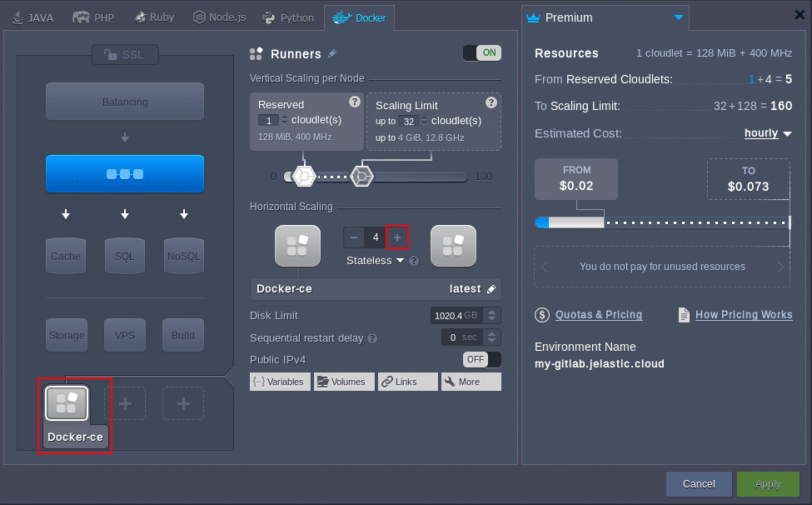Select the Docker tab
Viewport: 812px width, 505px height.
tap(360, 17)
